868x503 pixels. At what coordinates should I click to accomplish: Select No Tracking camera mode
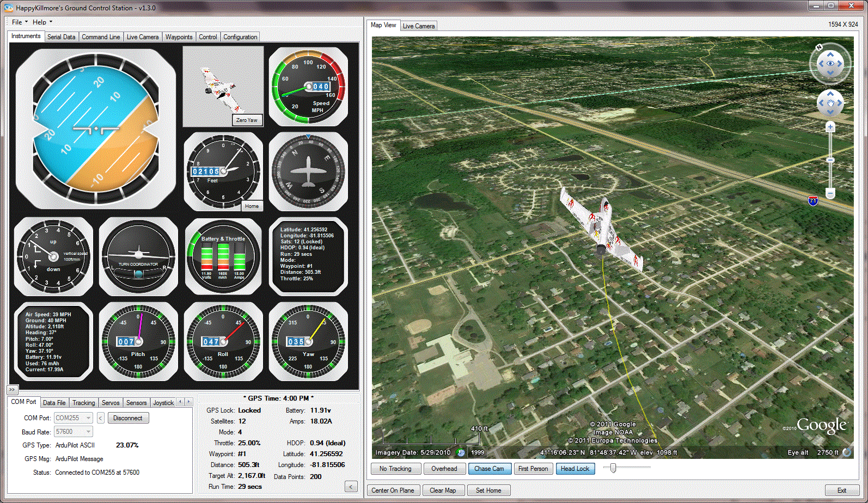point(396,469)
